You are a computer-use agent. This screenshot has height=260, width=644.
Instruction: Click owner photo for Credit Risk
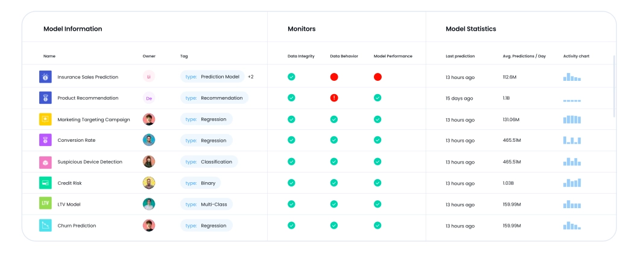[149, 183]
